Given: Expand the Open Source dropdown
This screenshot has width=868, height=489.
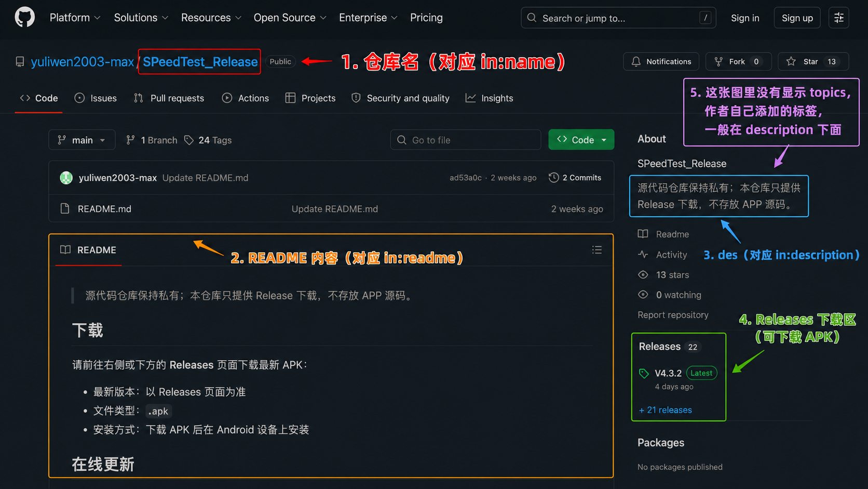Looking at the screenshot, I should pyautogui.click(x=290, y=18).
